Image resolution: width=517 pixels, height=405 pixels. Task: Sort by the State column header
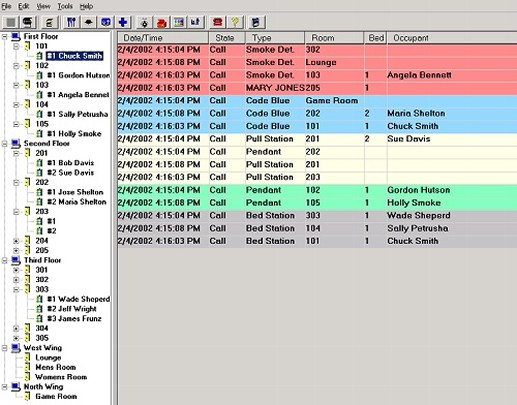pyautogui.click(x=227, y=38)
